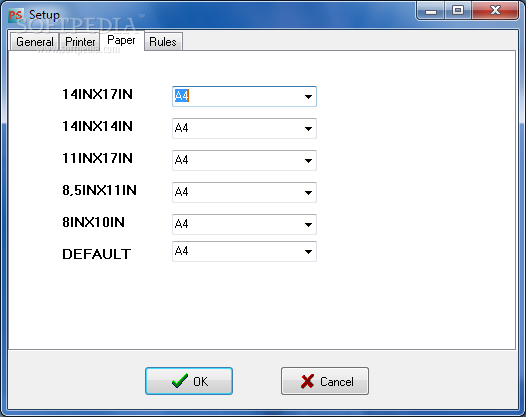Close the Setup window
This screenshot has height=417, width=526.
[495, 11]
